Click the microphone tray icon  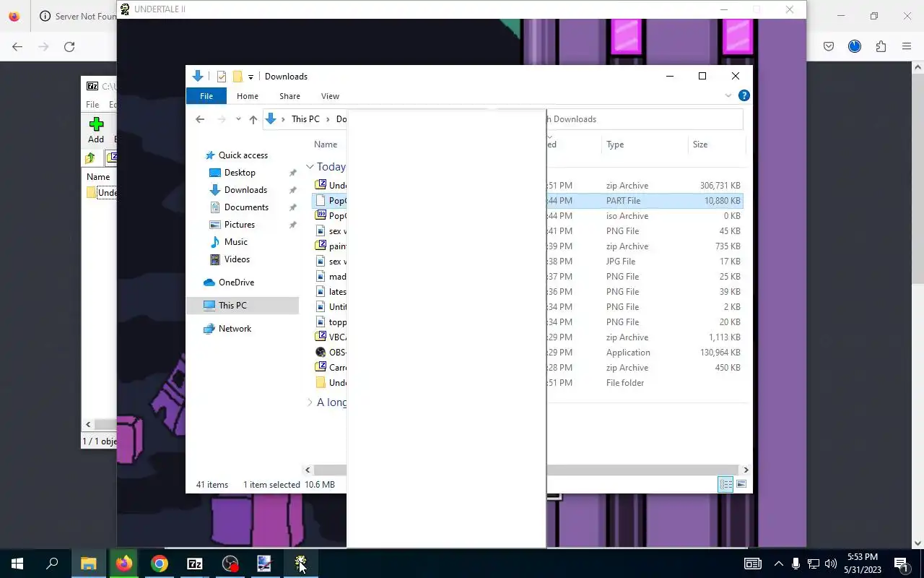point(796,564)
